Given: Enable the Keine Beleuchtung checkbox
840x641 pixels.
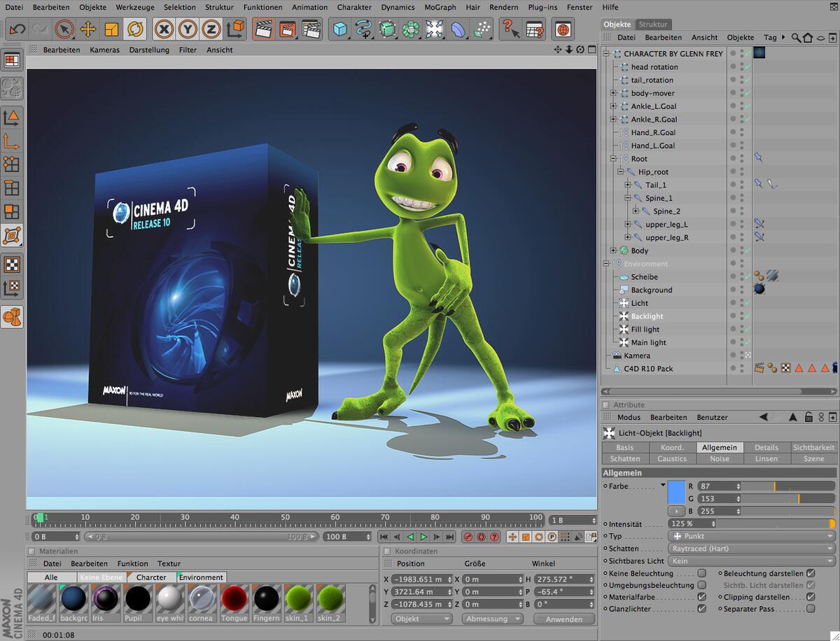Looking at the screenshot, I should pyautogui.click(x=701, y=573).
